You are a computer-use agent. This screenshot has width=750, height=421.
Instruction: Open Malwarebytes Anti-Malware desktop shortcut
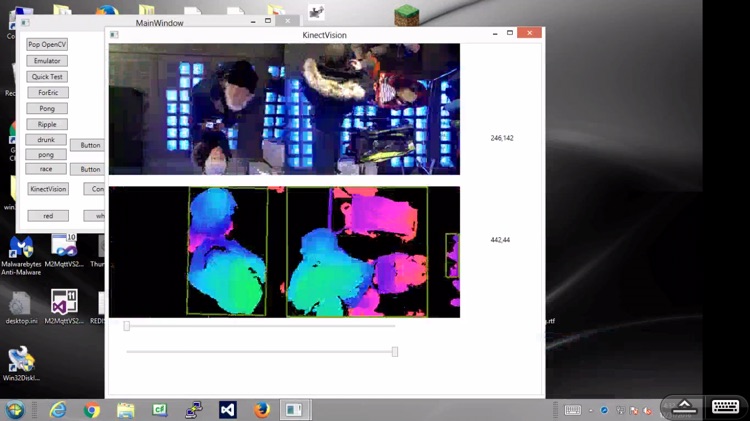coord(20,248)
